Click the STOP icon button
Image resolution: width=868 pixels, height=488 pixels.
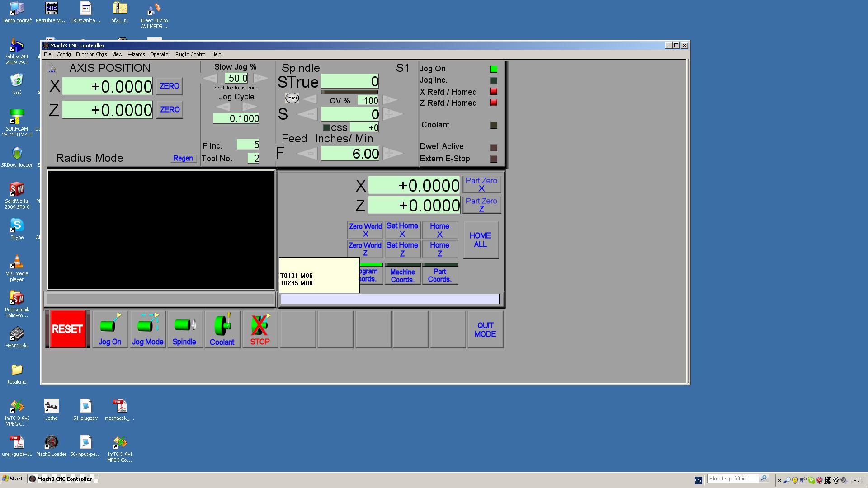(x=260, y=329)
